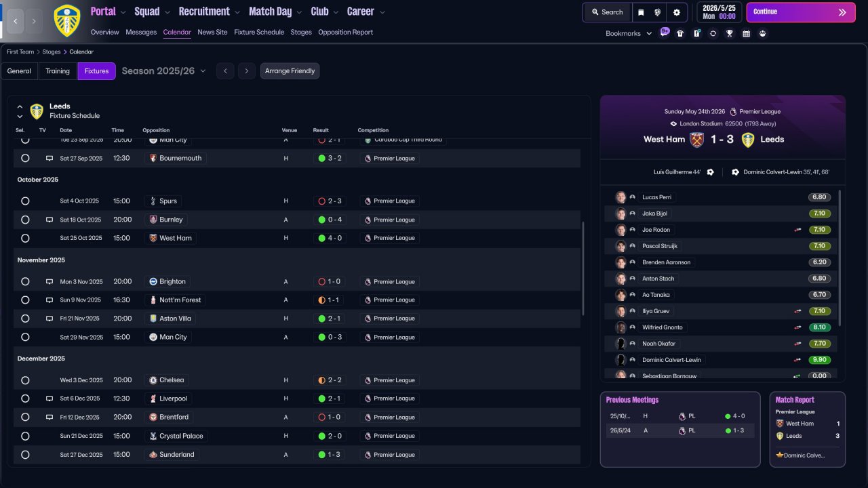Viewport: 868px width, 488px height.
Task: Click the fixture list vertical scrollbar
Action: (583, 268)
